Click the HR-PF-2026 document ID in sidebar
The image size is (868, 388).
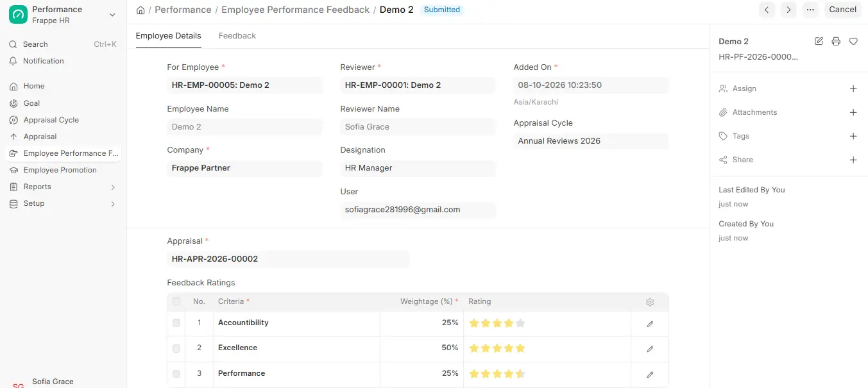pos(758,57)
